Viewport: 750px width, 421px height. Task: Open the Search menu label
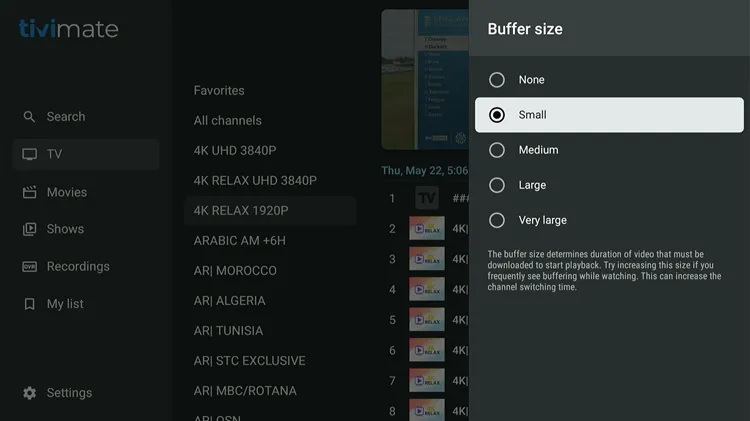pos(66,117)
